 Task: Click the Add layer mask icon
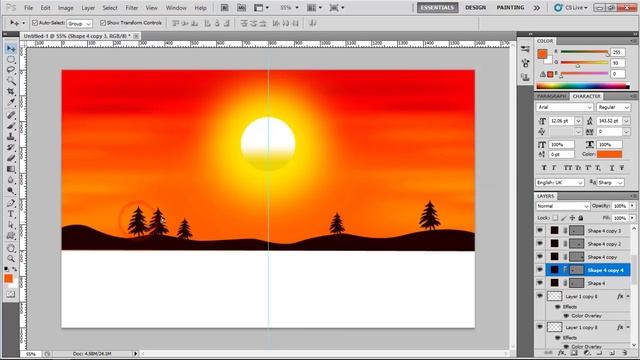point(574,353)
